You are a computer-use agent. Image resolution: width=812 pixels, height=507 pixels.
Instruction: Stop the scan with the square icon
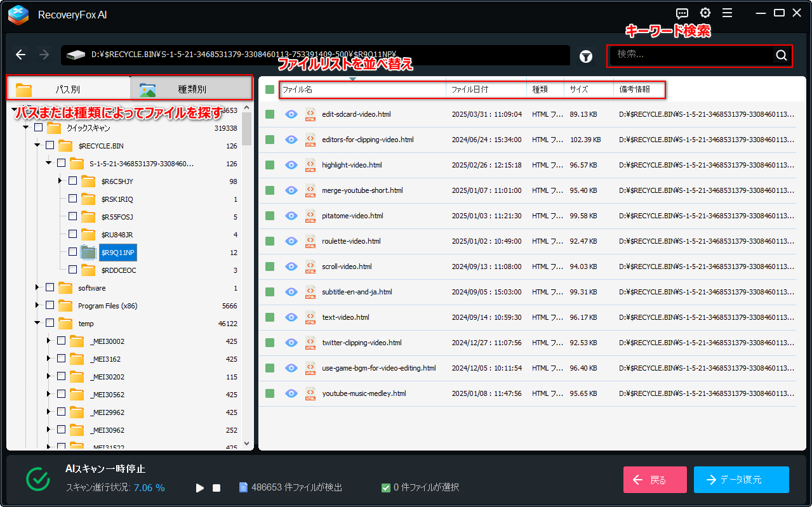pyautogui.click(x=216, y=488)
